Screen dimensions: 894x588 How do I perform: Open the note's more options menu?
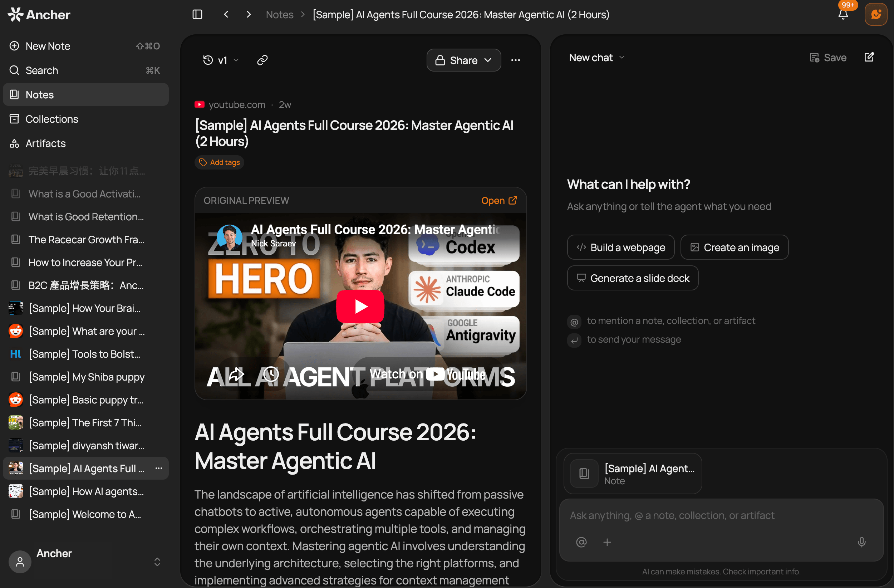[x=515, y=60]
